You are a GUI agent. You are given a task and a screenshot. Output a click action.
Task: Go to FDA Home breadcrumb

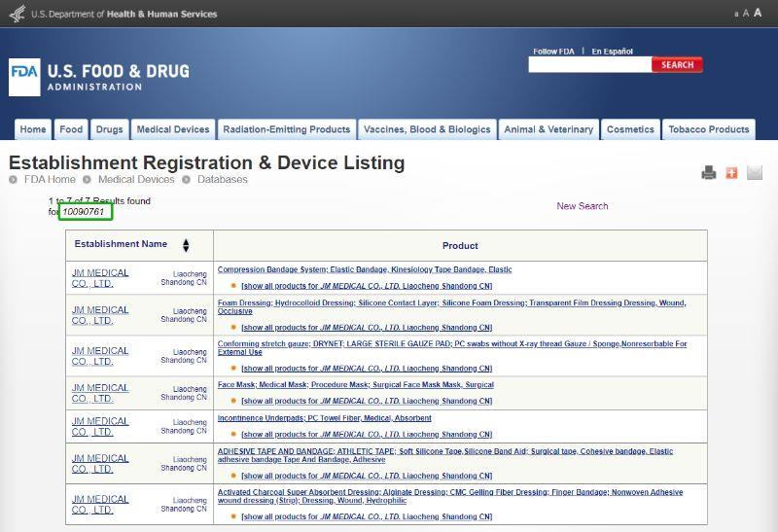(50, 180)
